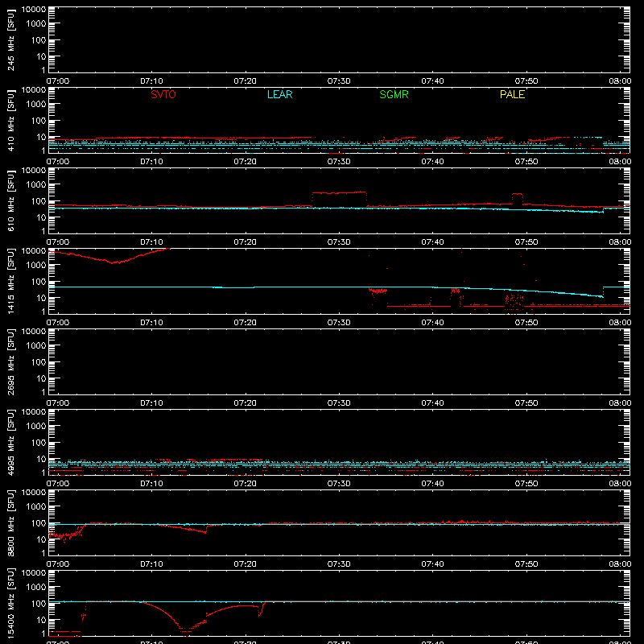Click the 1000 y-axis value of 15400 MHz panel
The height and width of the screenshot is (644, 644).
[36, 588]
